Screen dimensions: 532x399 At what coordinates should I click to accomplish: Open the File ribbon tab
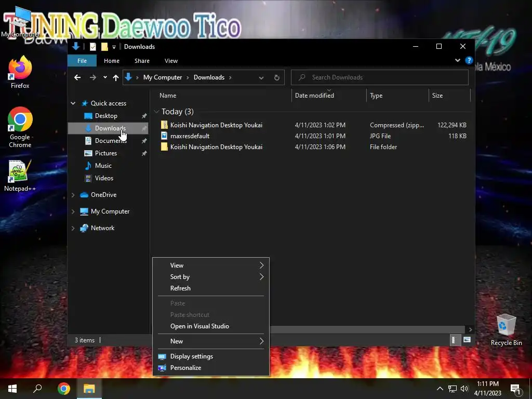[82, 61]
